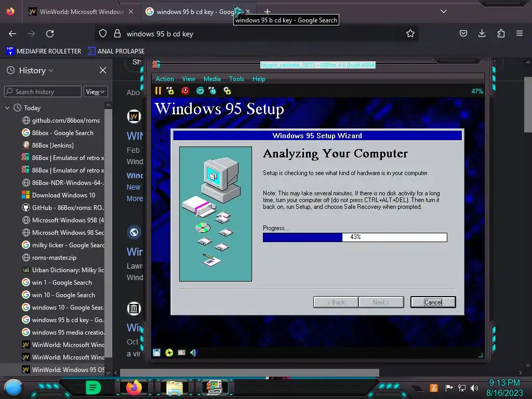Click the Ctrl+Alt+Del icon after pause
The height and width of the screenshot is (399, 532).
click(170, 90)
